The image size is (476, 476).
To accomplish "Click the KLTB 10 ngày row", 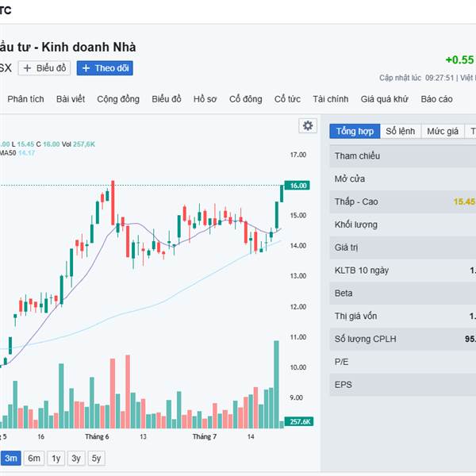I will tap(403, 271).
